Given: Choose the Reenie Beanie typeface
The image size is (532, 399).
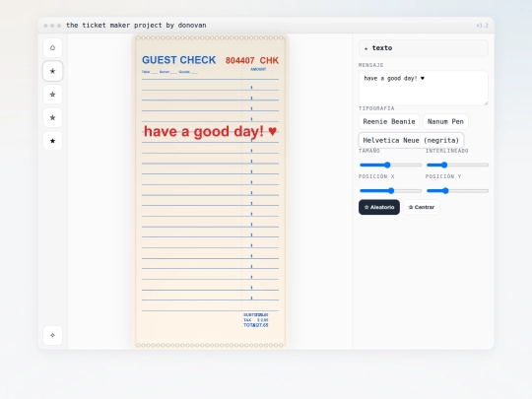Looking at the screenshot, I should click(x=389, y=121).
